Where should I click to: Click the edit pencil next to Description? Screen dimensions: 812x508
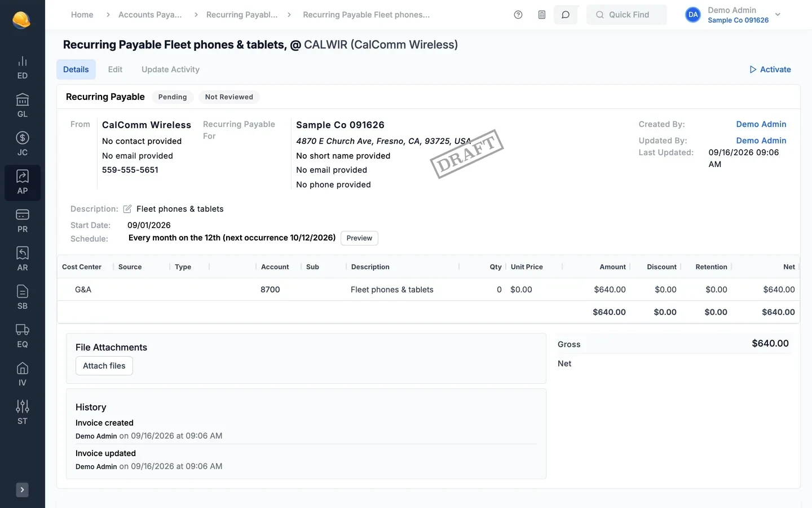[x=127, y=209]
